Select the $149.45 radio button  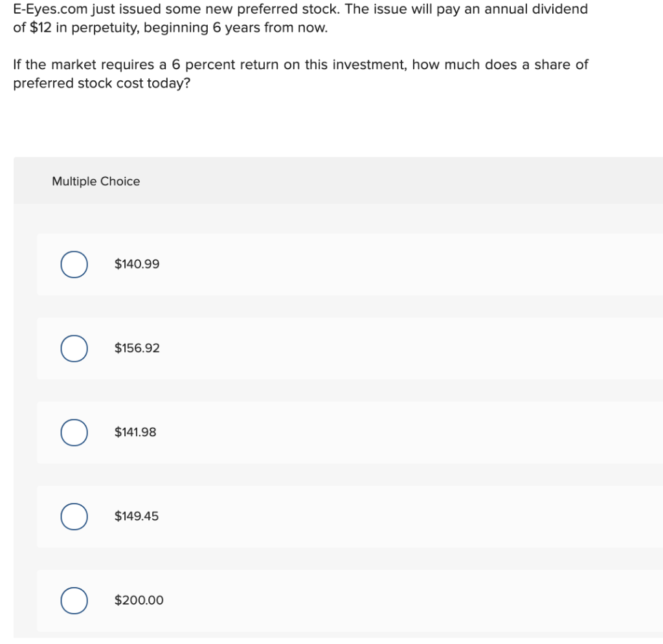pos(73,516)
